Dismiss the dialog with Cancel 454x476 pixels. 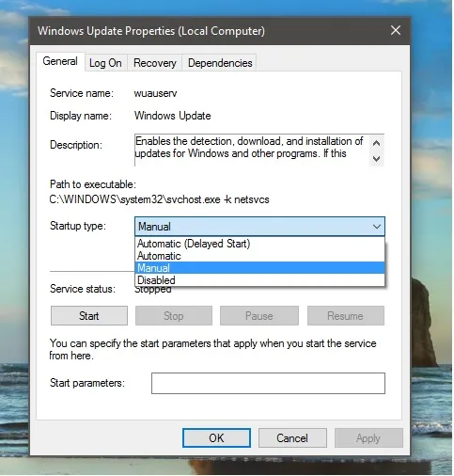pos(292,438)
